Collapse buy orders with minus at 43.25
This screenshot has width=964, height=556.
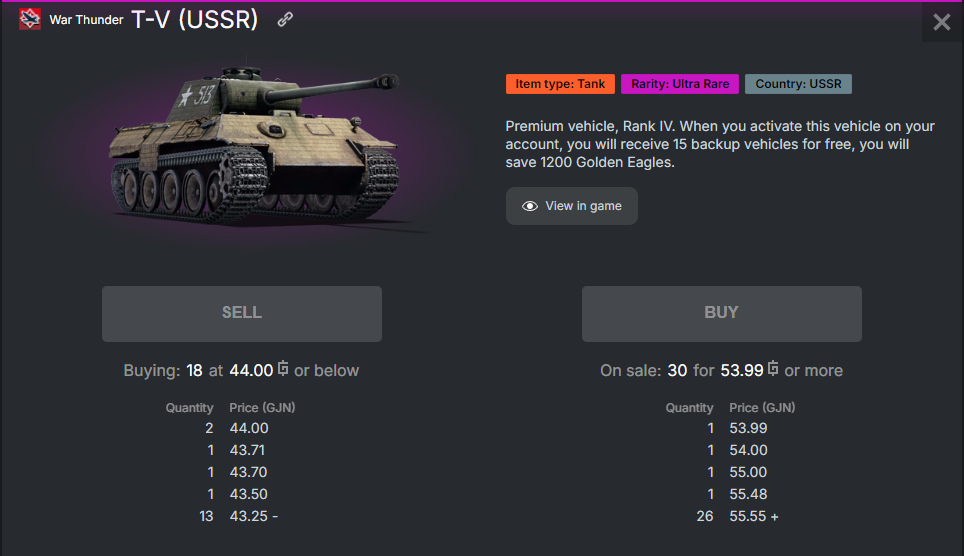(x=275, y=517)
